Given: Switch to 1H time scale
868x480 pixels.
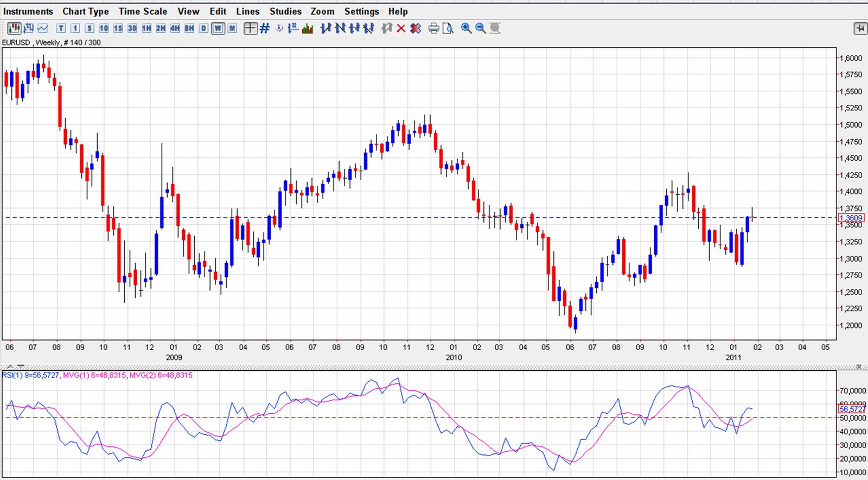Looking at the screenshot, I should 146,28.
